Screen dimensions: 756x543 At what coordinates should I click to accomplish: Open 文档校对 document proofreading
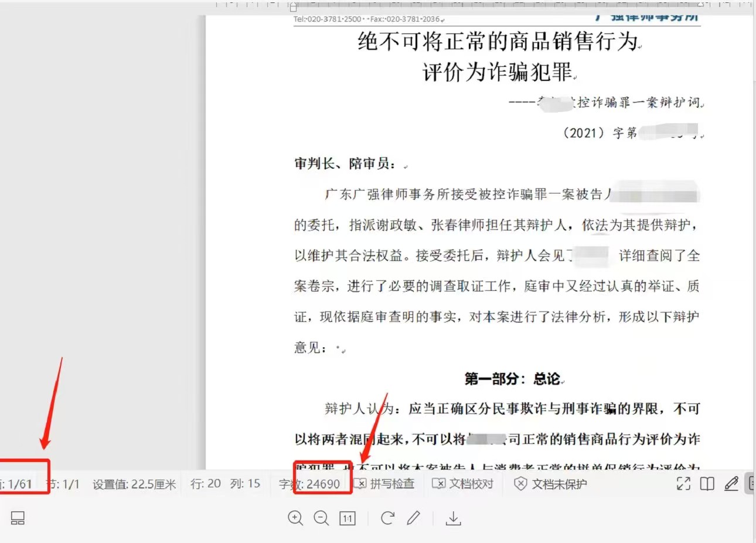point(463,484)
